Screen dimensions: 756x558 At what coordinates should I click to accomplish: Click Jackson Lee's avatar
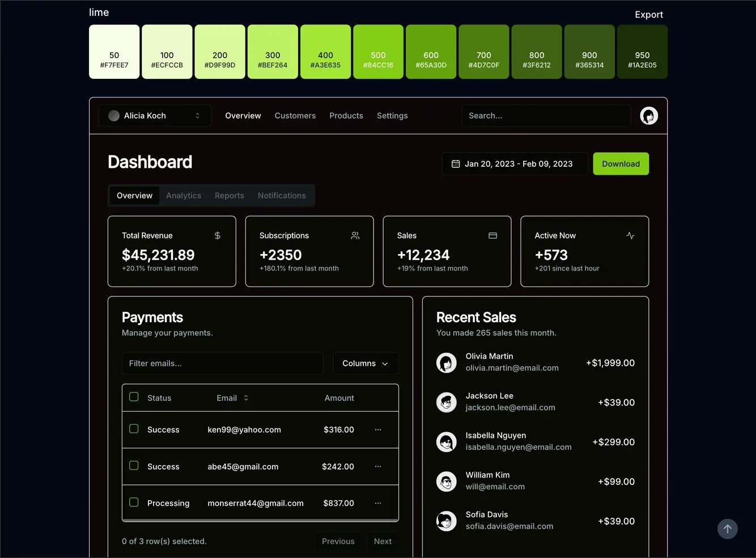coord(447,402)
